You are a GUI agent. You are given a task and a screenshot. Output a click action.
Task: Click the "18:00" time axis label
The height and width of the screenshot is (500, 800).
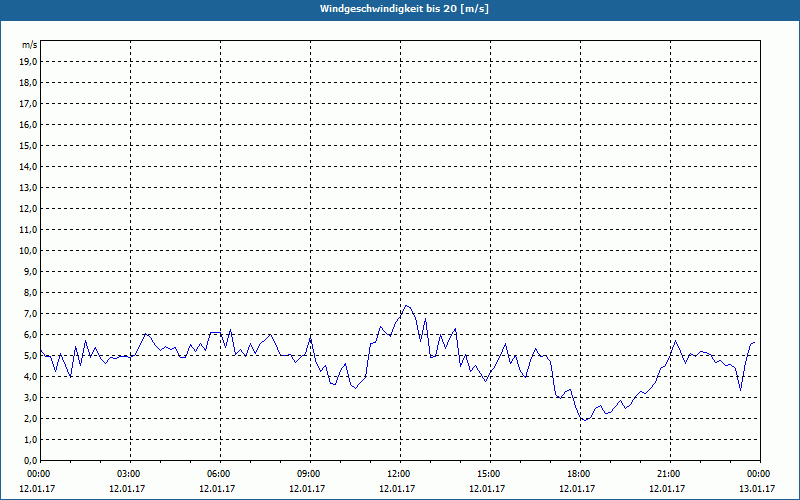[x=580, y=474]
